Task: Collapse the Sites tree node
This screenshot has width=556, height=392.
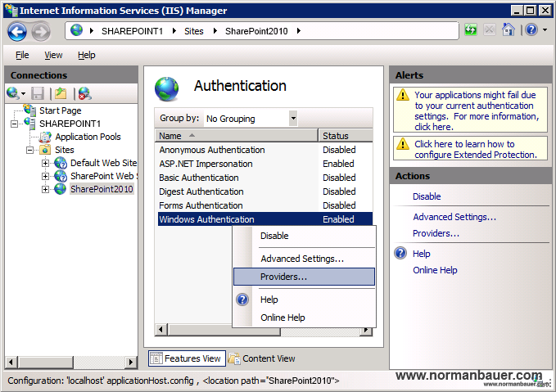Action: (29, 150)
